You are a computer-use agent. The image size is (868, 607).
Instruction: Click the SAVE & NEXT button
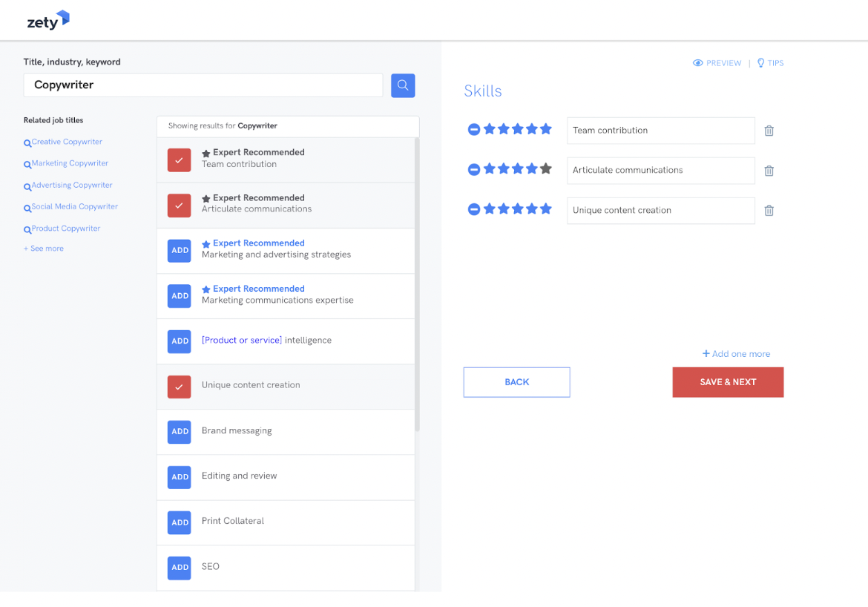pos(728,382)
